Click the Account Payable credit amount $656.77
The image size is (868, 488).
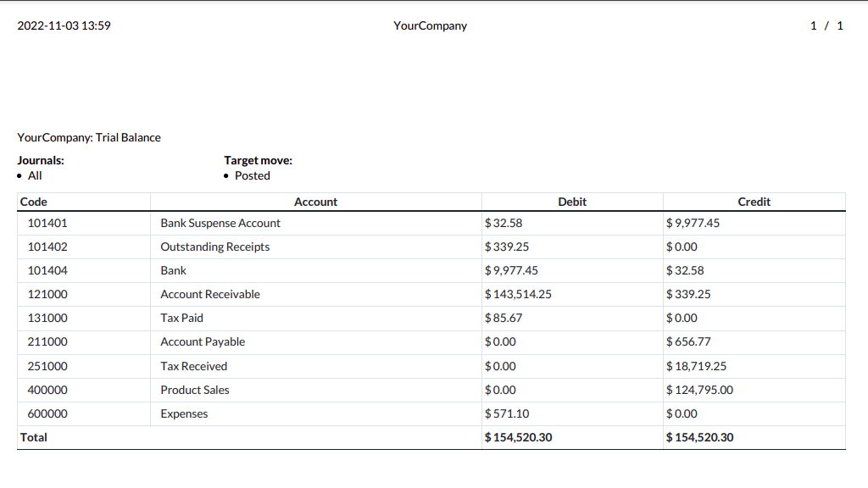tap(688, 341)
